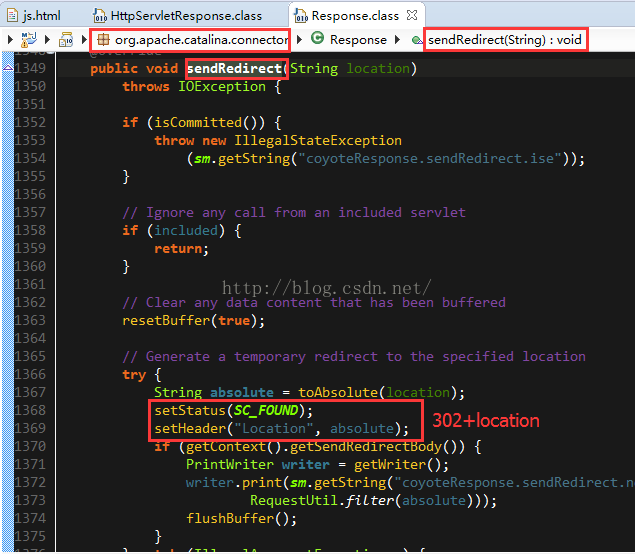This screenshot has height=554, width=635.
Task: Click the HttpServletResponse.class file icon
Action: [x=100, y=16]
